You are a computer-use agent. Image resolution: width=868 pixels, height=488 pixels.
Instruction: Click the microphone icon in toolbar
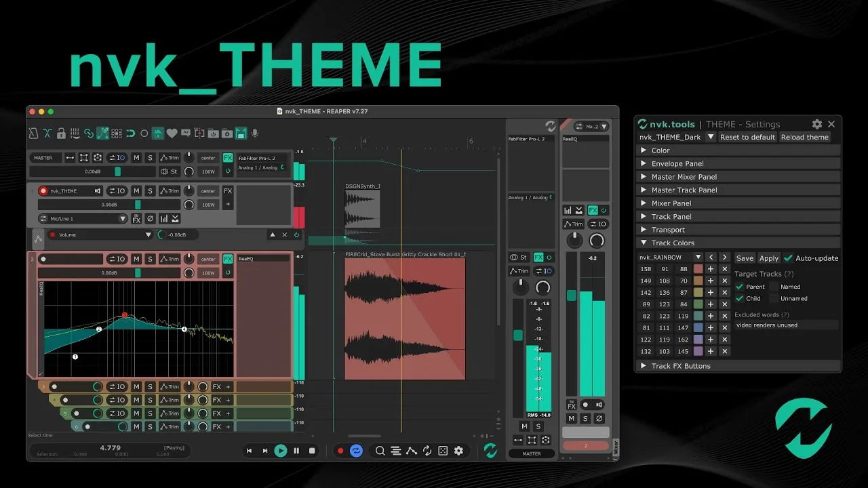point(255,133)
